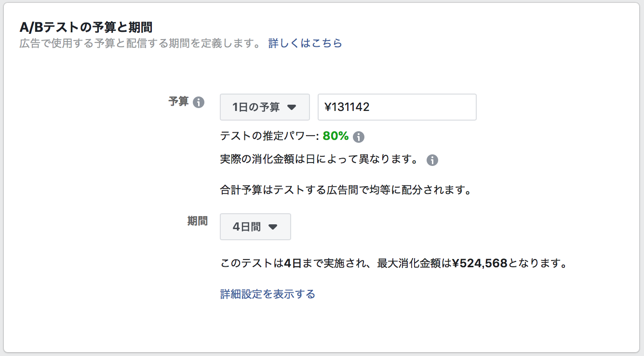Open 詳細設定を表示する advanced settings link
The height and width of the screenshot is (356, 644).
pos(268,294)
